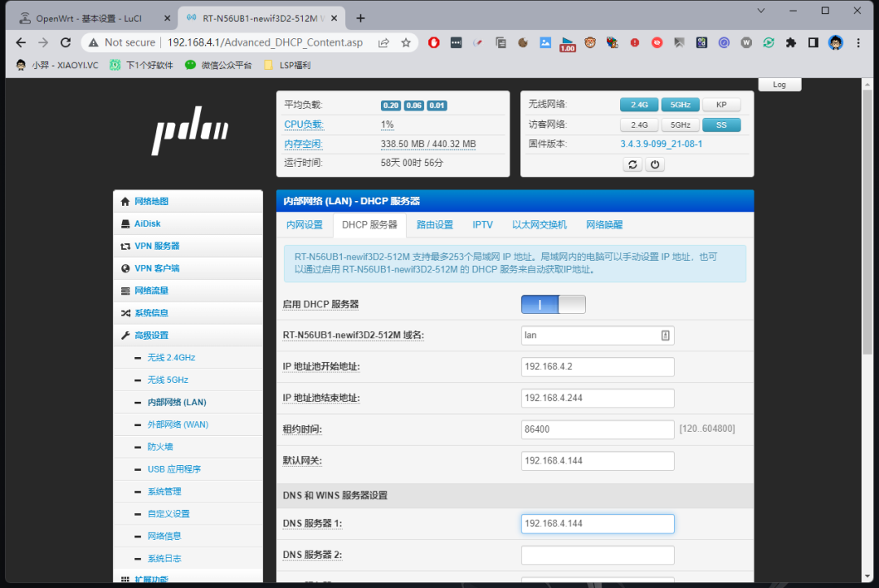
Task: Expand 高级设置 section in sidebar
Action: click(x=188, y=335)
